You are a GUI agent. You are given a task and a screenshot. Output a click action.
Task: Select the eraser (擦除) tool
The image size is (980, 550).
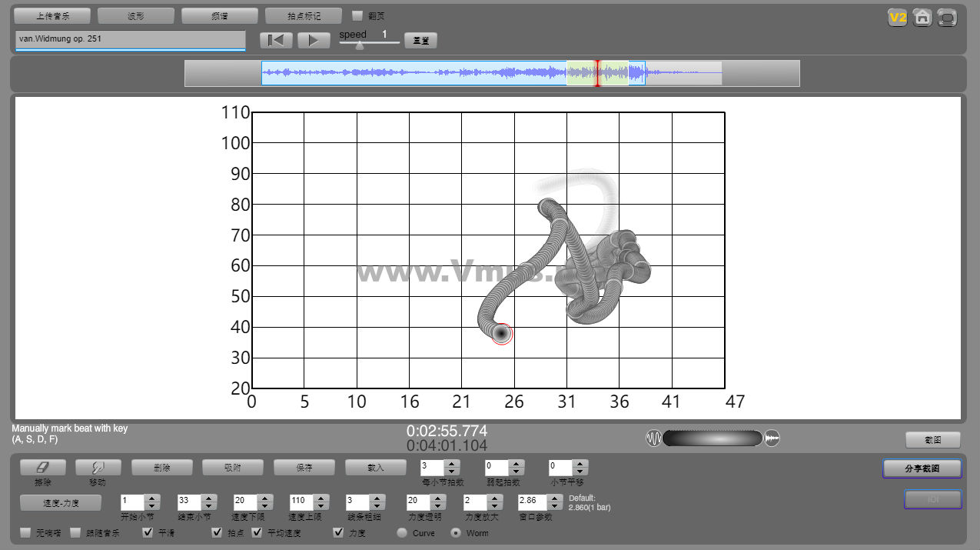43,467
